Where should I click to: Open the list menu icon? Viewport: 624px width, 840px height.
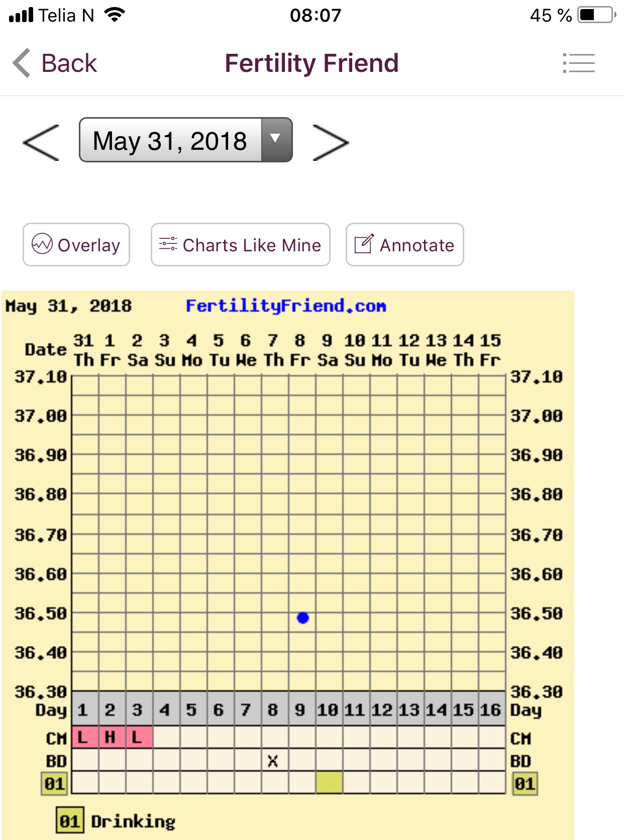point(579,63)
